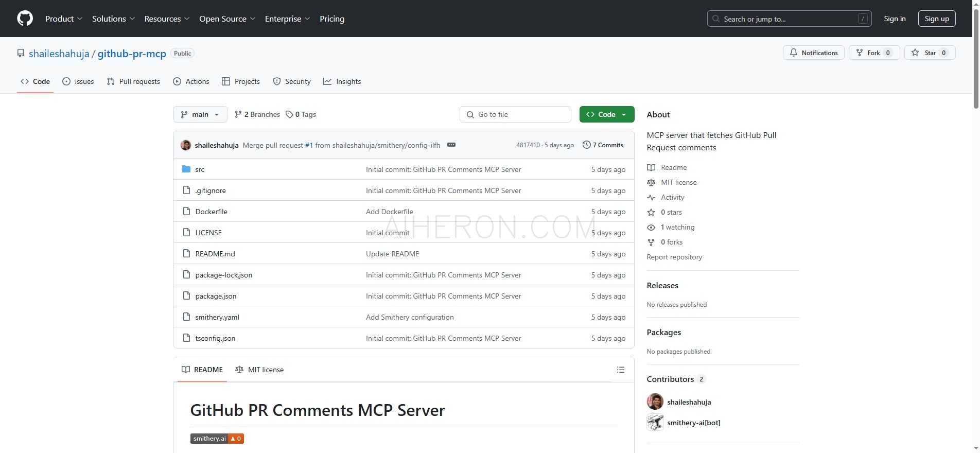Viewport: 980px width, 453px height.
Task: Open the Projects tab
Action: pos(241,81)
